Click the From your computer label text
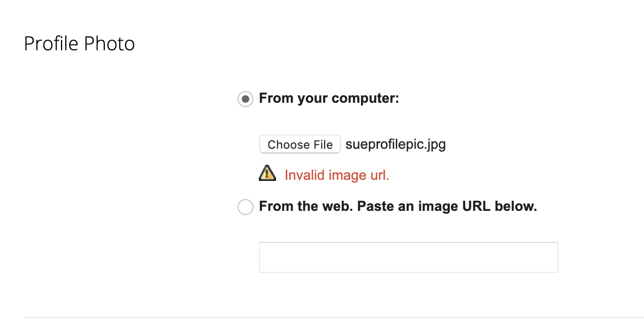This screenshot has height=335, width=644. click(x=329, y=98)
